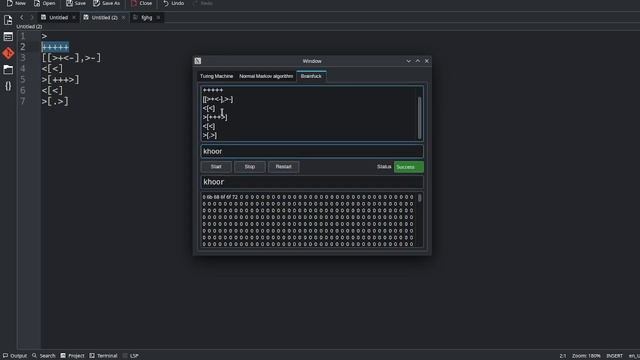Click the code >[.>] on line 7
The image size is (640, 360).
(x=55, y=101)
